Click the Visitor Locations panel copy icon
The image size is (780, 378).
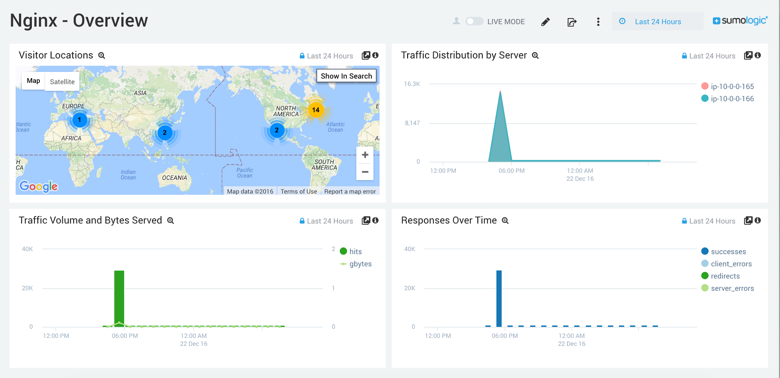pyautogui.click(x=366, y=56)
